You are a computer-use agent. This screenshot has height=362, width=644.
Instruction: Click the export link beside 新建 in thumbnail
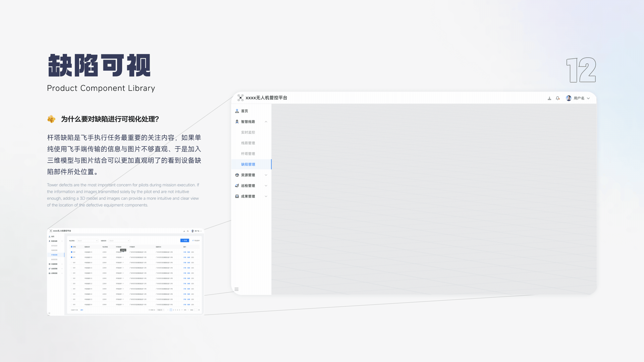(x=196, y=241)
